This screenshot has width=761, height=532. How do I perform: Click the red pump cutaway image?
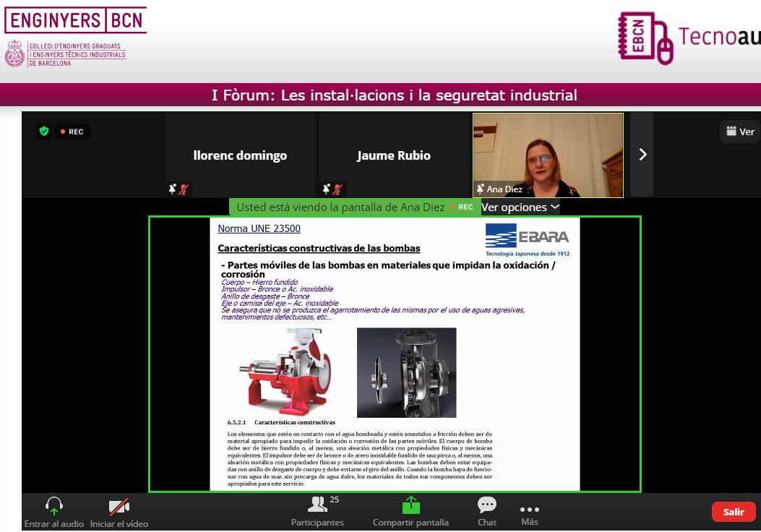click(x=286, y=372)
